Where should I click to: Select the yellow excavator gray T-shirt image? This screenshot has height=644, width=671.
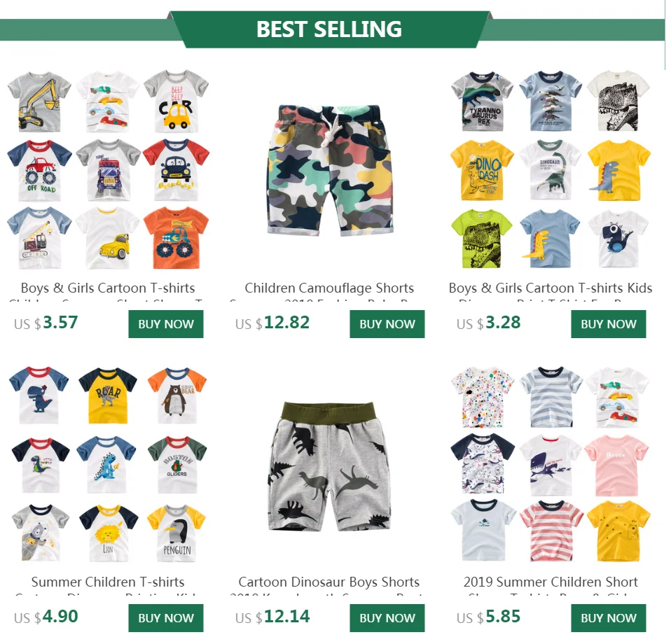(39, 101)
